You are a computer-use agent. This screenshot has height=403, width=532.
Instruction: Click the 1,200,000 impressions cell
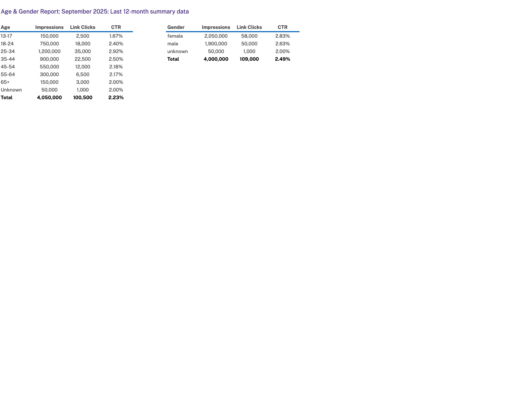pos(49,52)
